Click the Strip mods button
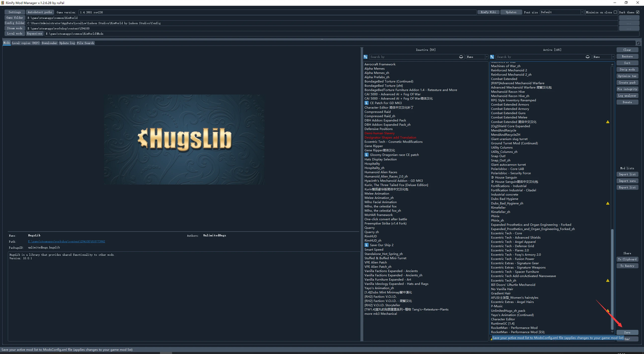644x354 pixels. [627, 69]
